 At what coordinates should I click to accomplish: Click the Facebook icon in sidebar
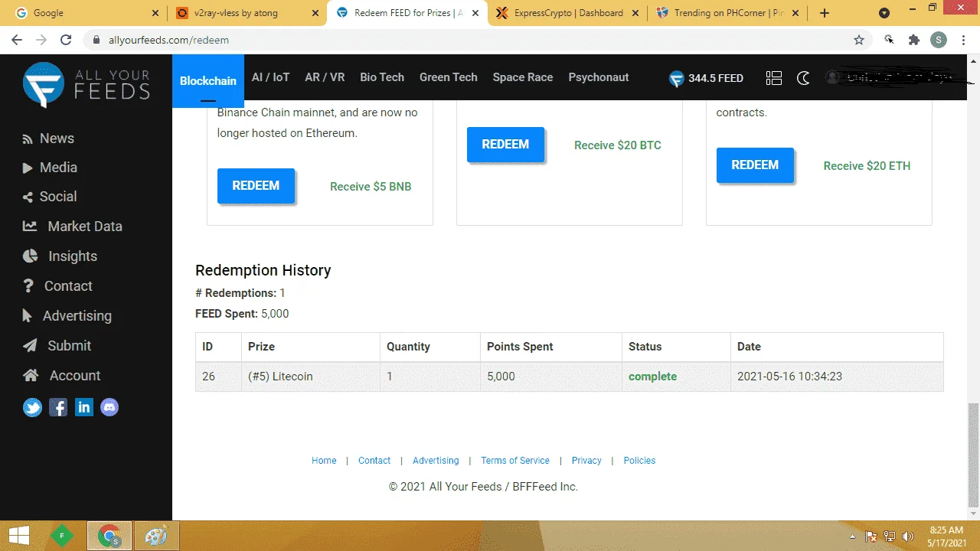click(x=58, y=407)
